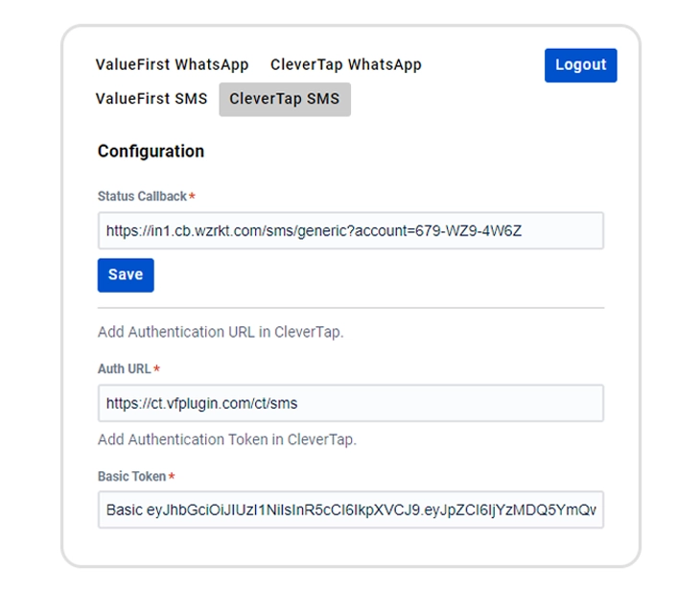Viewport: 700px width, 591px height.
Task: Click the Configuration heading
Action: coord(151,151)
